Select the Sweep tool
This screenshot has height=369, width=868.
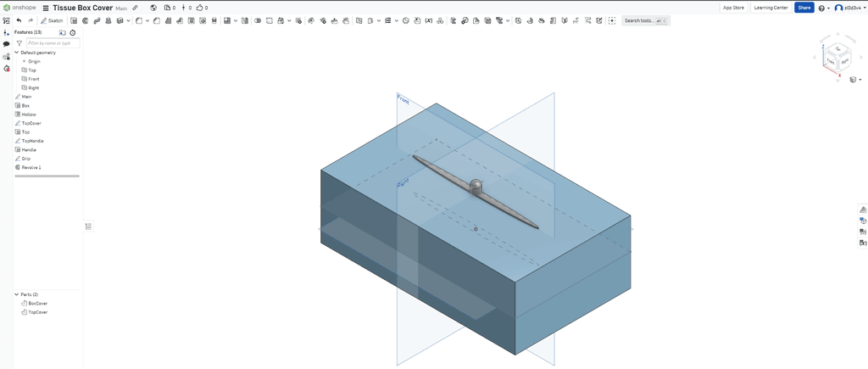(x=97, y=20)
